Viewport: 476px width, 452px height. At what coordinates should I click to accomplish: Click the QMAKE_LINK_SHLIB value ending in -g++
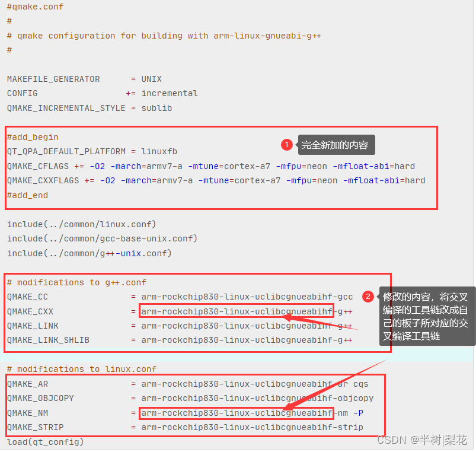tap(247, 340)
